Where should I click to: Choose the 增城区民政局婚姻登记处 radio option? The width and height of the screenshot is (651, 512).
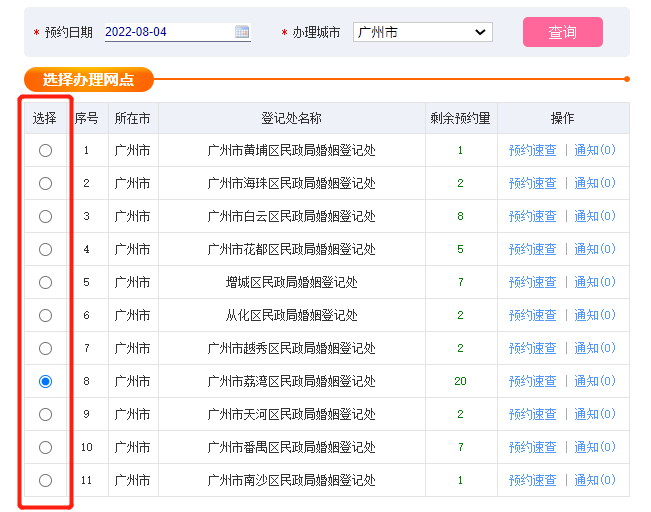pos(45,282)
